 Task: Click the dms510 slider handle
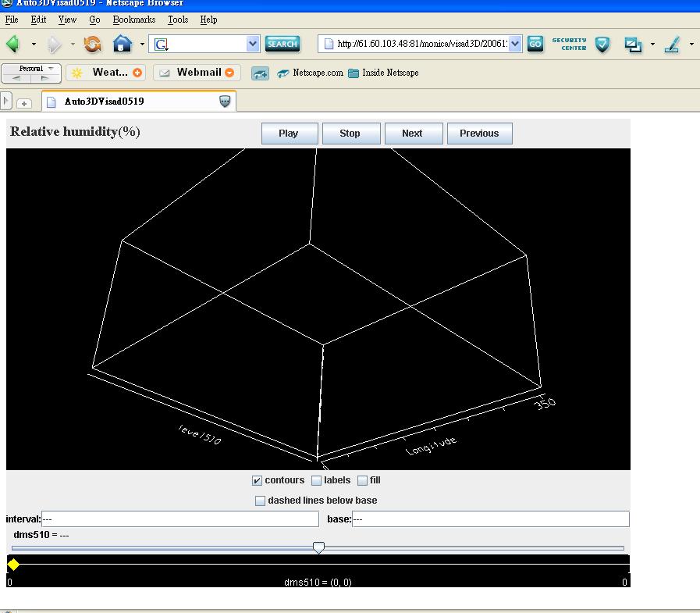(318, 547)
